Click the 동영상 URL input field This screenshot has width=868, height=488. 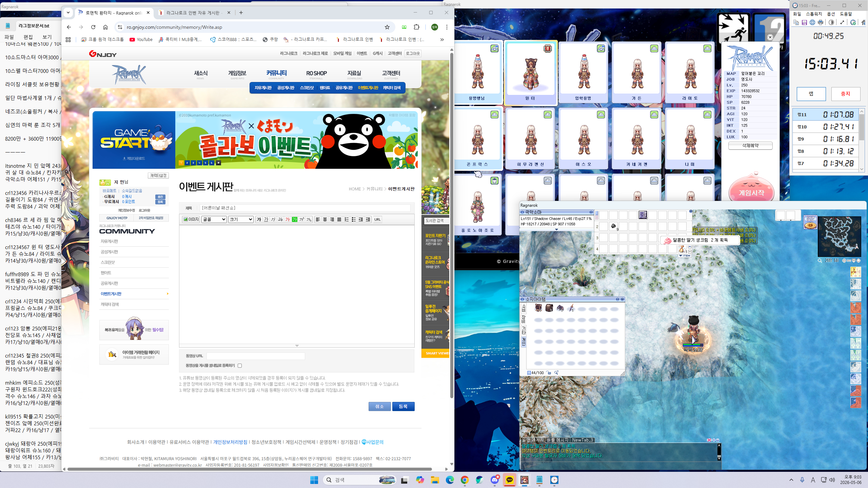tap(256, 356)
